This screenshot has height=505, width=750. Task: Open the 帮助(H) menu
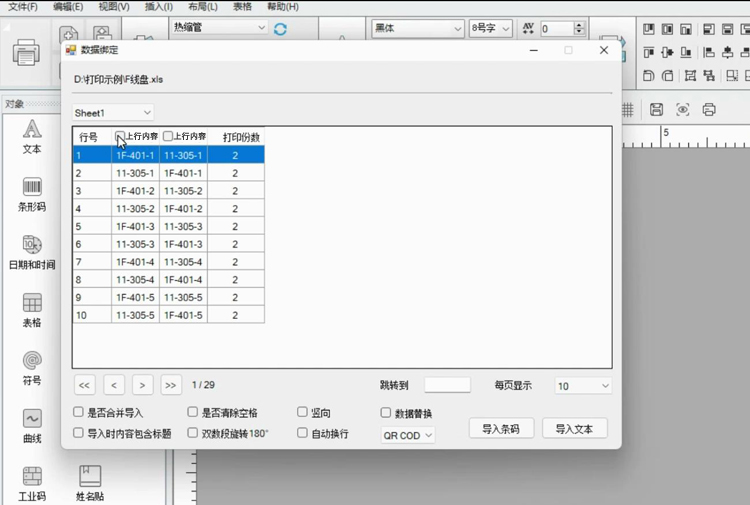(283, 7)
